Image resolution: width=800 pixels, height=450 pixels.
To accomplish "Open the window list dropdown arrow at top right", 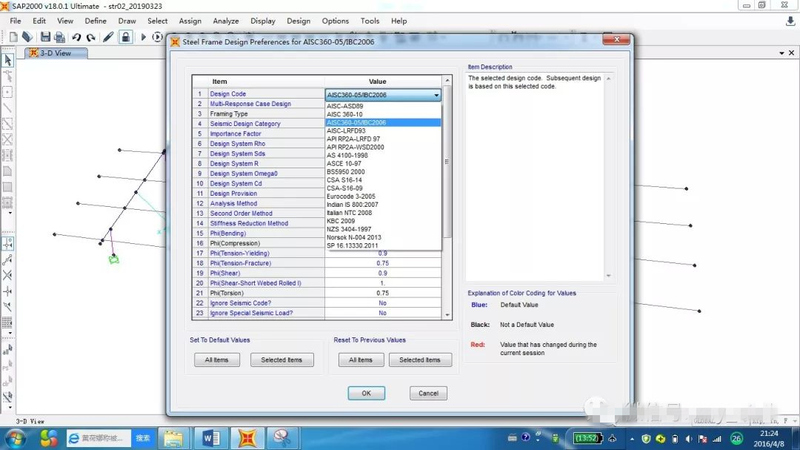I will tap(782, 53).
